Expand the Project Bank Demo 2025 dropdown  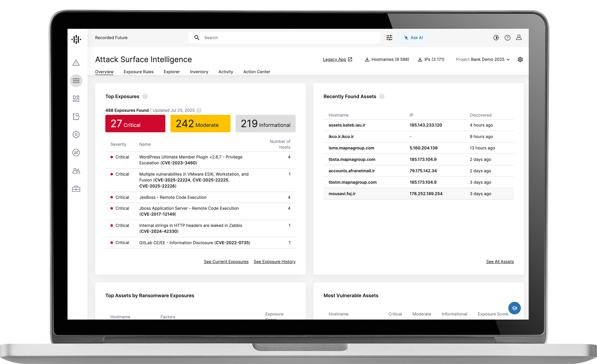tap(483, 59)
